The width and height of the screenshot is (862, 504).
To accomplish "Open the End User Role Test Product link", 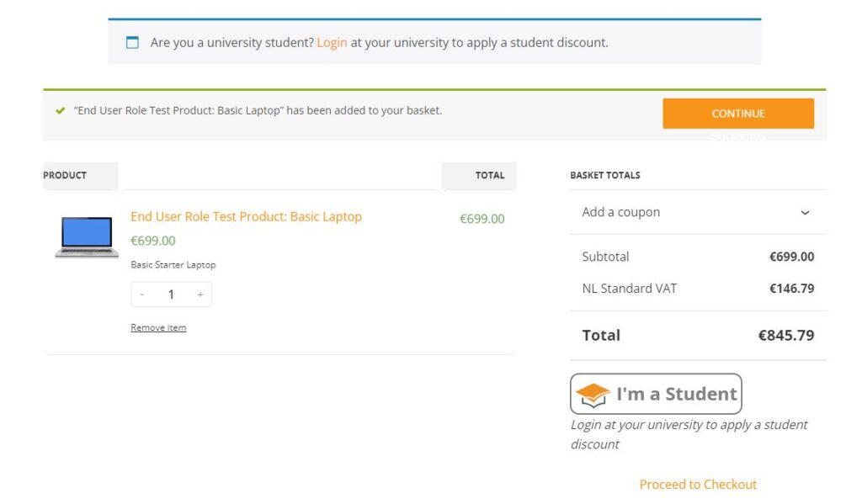I will [246, 216].
